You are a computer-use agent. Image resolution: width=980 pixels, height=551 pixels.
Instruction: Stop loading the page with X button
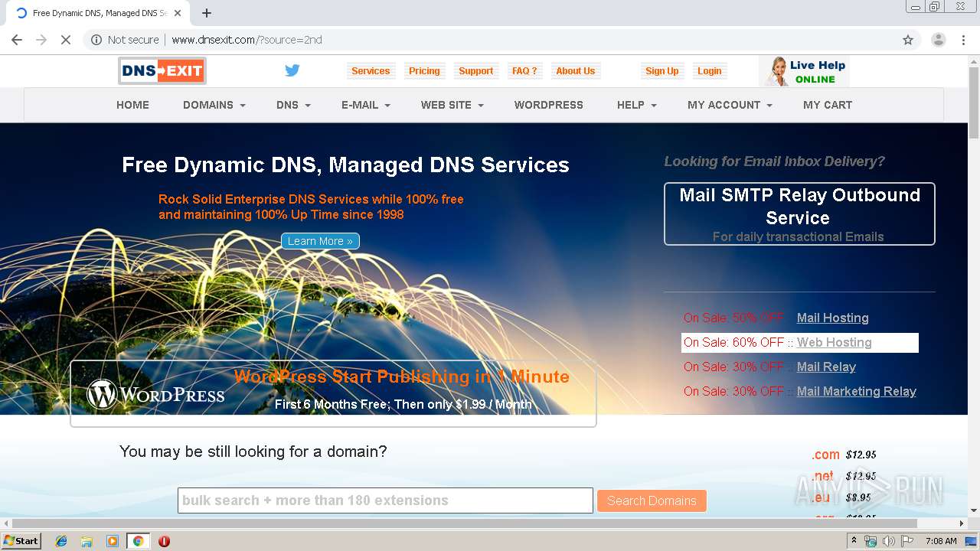pyautogui.click(x=66, y=40)
